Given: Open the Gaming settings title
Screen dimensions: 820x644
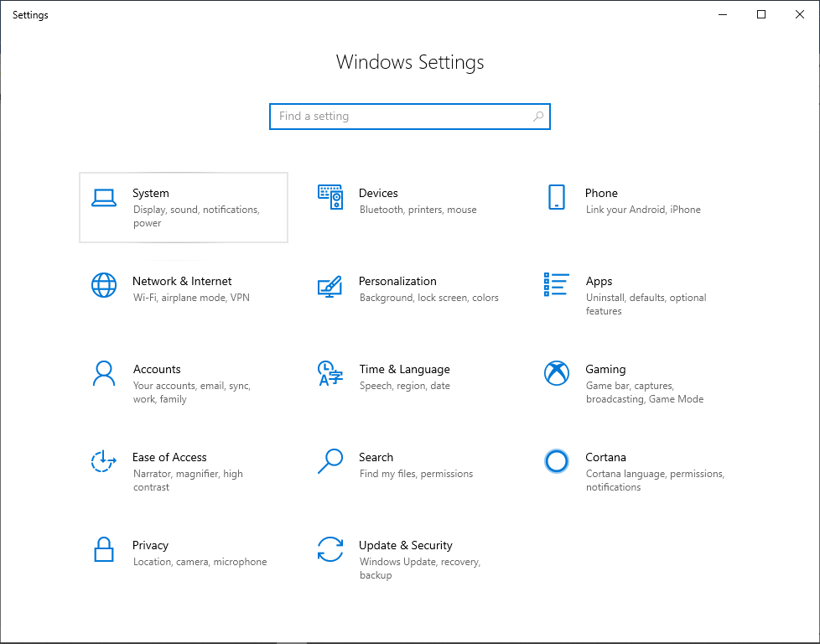Looking at the screenshot, I should tap(605, 369).
